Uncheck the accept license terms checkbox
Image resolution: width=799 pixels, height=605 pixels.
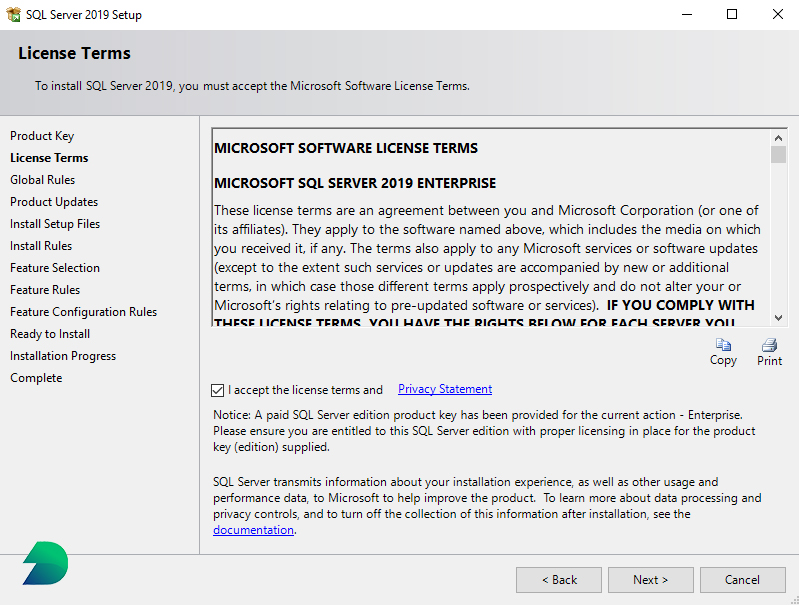pyautogui.click(x=218, y=390)
